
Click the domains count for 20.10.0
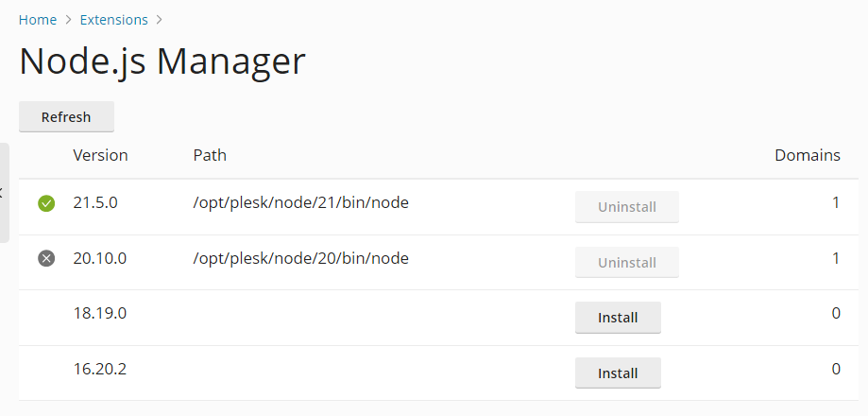(835, 257)
